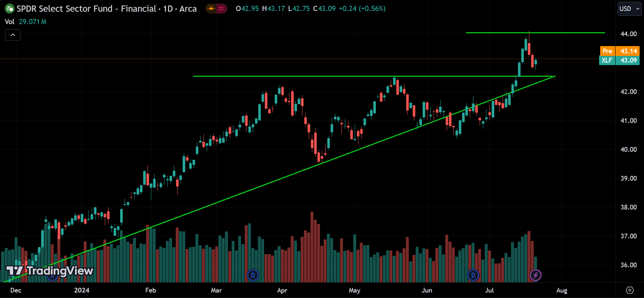Viewport: 644px width, 298px height.
Task: Open the chart settings hexagon icon
Action: (630, 290)
